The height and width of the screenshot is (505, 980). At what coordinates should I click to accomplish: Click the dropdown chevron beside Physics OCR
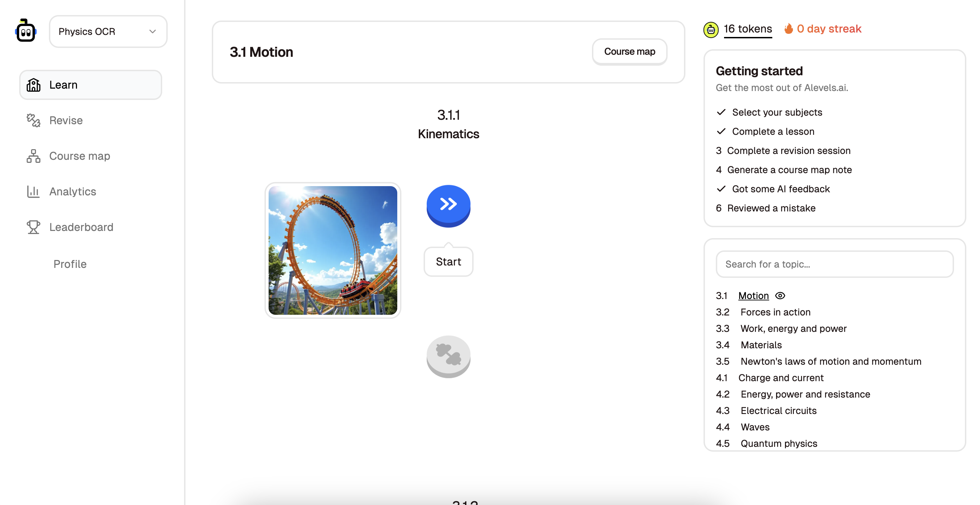point(153,31)
